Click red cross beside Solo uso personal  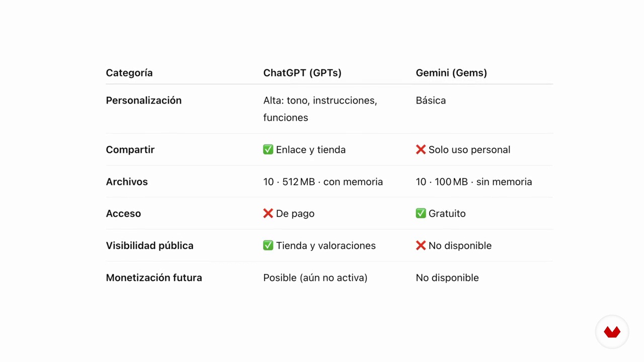[421, 149]
